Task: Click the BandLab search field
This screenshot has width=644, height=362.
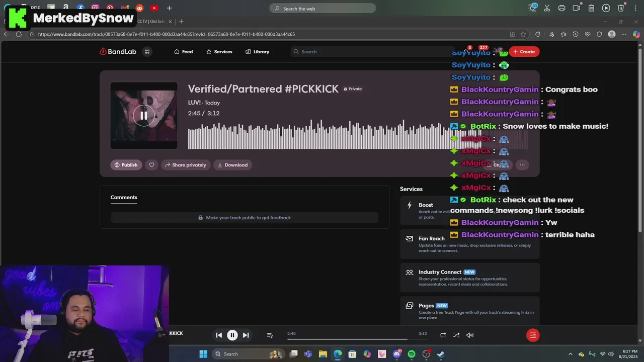Action: [372, 51]
